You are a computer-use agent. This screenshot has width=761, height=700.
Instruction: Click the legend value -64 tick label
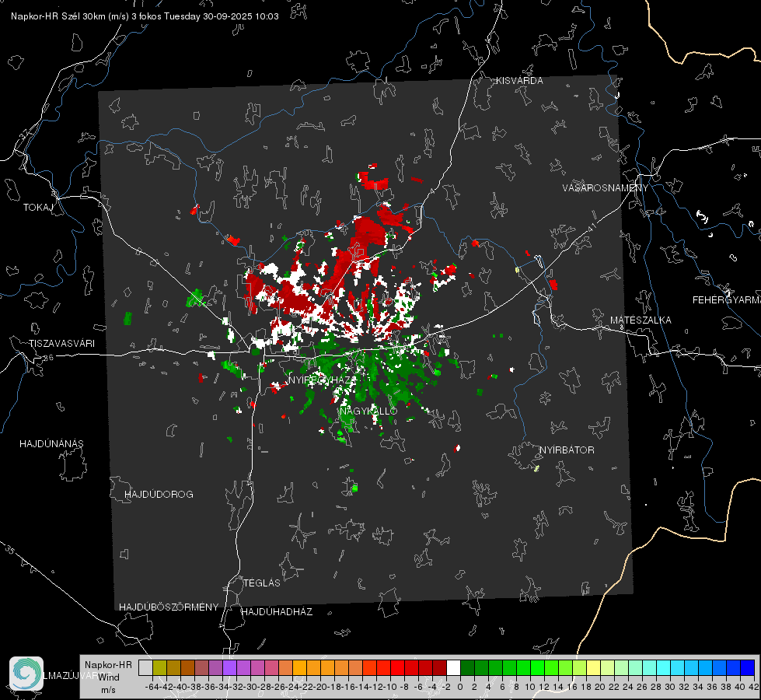coord(152,688)
